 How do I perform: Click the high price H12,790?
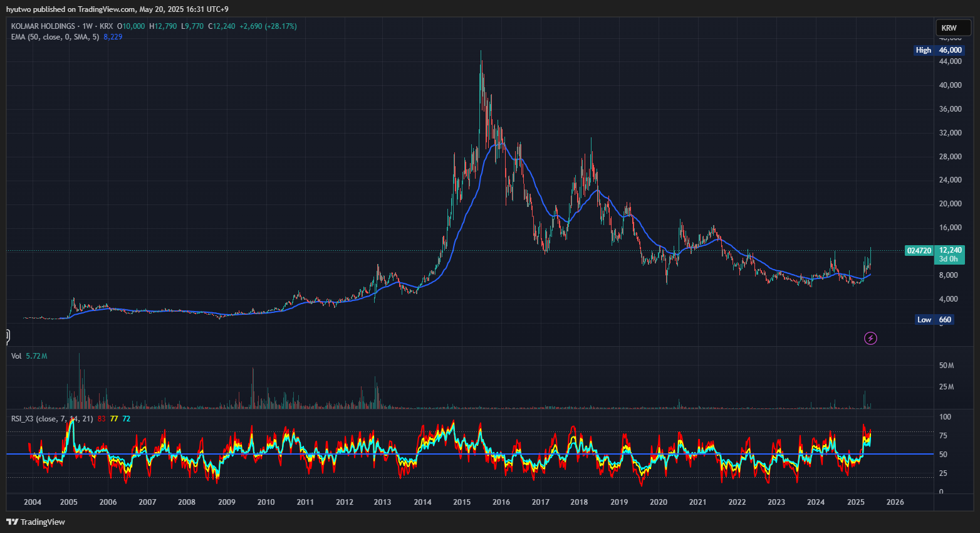pos(163,26)
